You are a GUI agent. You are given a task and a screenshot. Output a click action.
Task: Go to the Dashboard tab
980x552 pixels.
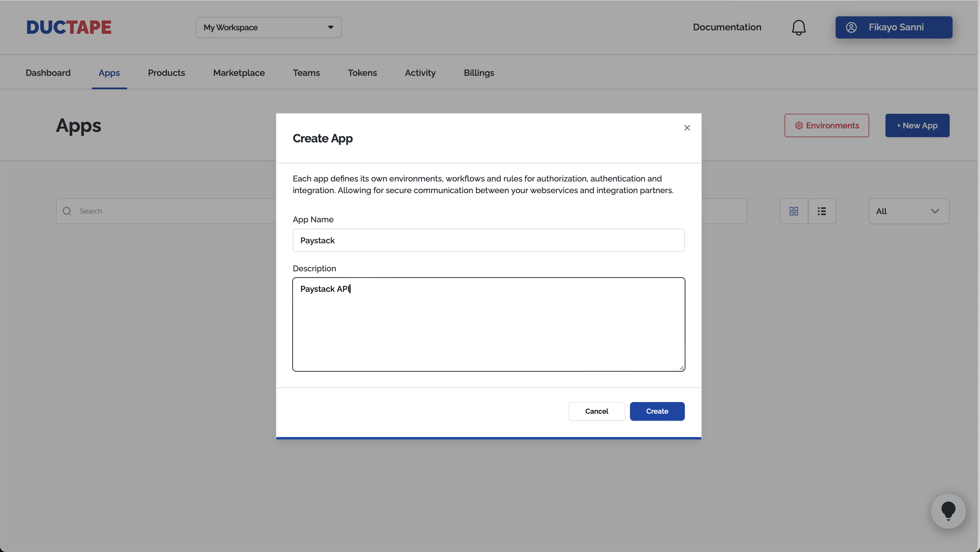pyautogui.click(x=48, y=73)
